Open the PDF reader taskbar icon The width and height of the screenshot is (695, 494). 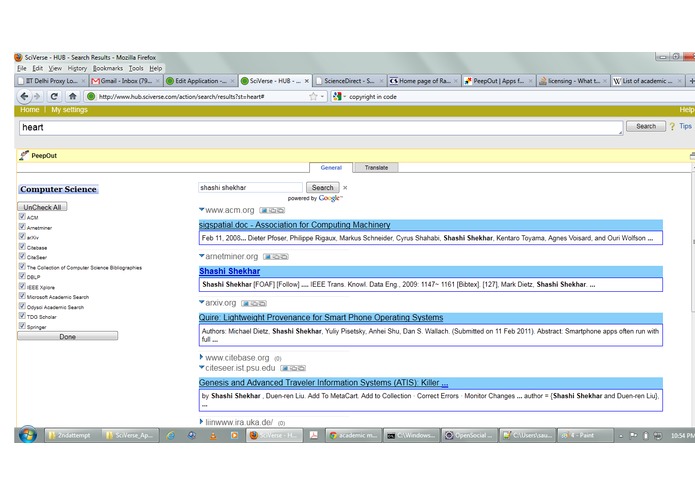click(x=314, y=436)
